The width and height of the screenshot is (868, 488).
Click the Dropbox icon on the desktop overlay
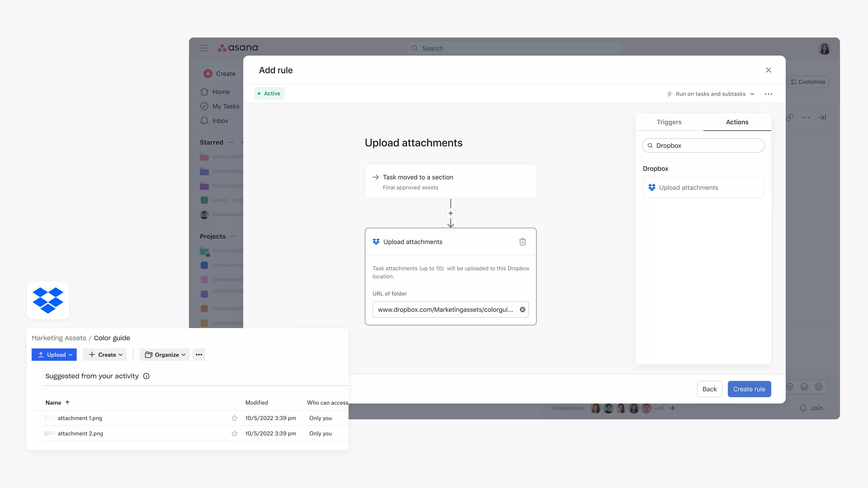click(x=48, y=300)
